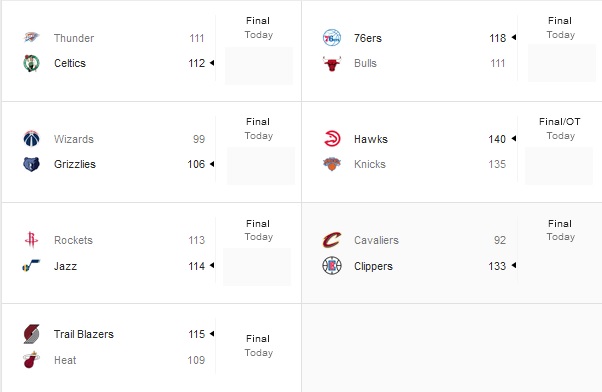Click the Celtics team logo
Viewport: 602px width, 392px height.
31,63
